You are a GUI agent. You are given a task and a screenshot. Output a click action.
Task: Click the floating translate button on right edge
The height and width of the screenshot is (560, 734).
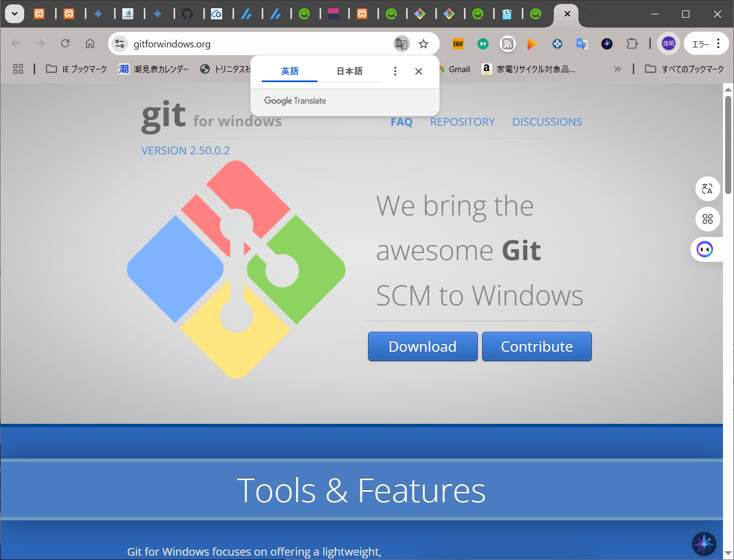(x=708, y=189)
